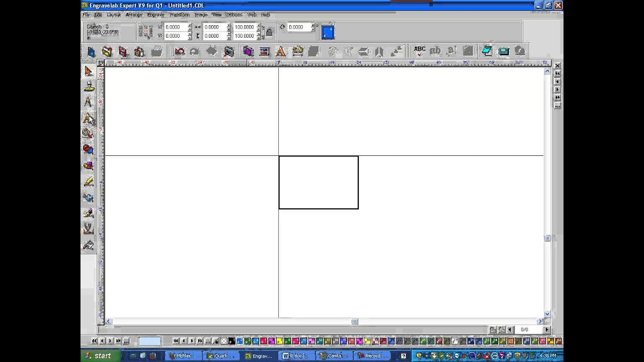The image size is (644, 362).
Task: Click next page arrow beside 0/0
Action: click(547, 330)
